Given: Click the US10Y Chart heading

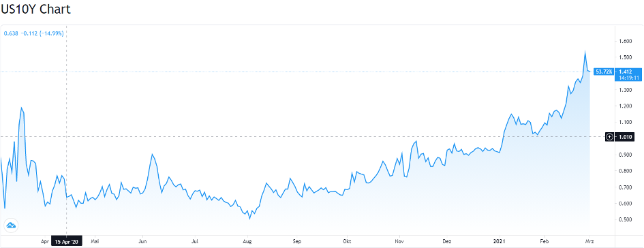Looking at the screenshot, I should pos(35,9).
